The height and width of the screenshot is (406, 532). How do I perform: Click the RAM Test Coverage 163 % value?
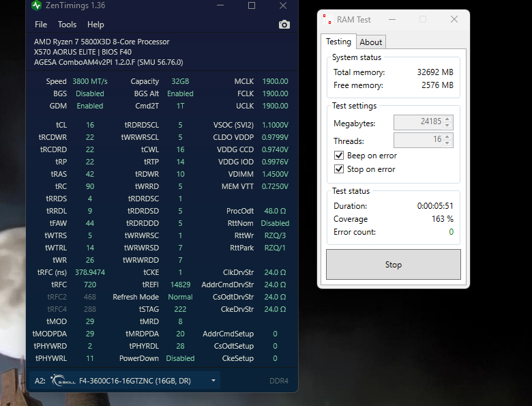point(443,219)
